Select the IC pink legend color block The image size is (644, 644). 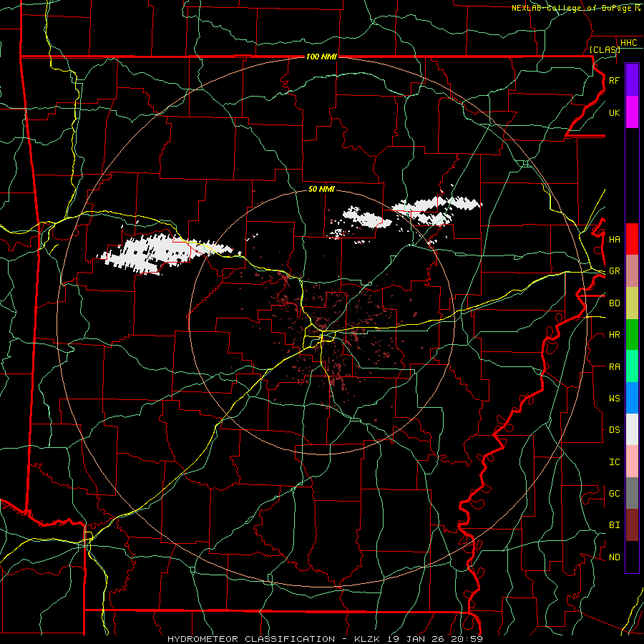[x=632, y=462]
